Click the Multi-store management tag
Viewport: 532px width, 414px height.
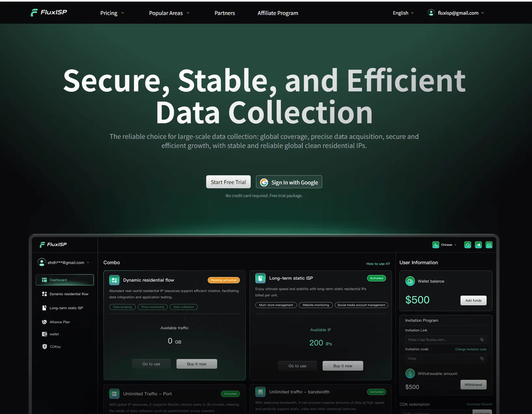(276, 305)
